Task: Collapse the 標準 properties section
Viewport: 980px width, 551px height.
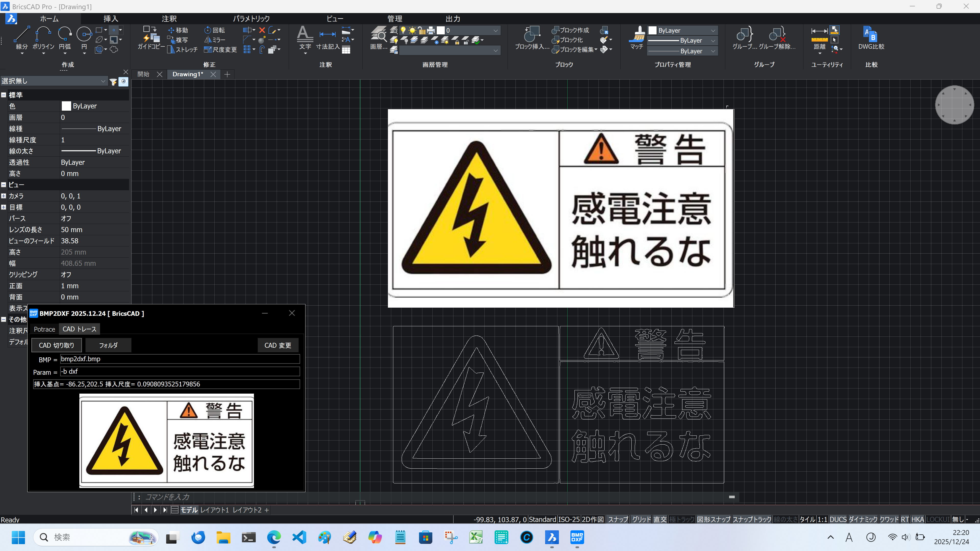Action: (4, 95)
